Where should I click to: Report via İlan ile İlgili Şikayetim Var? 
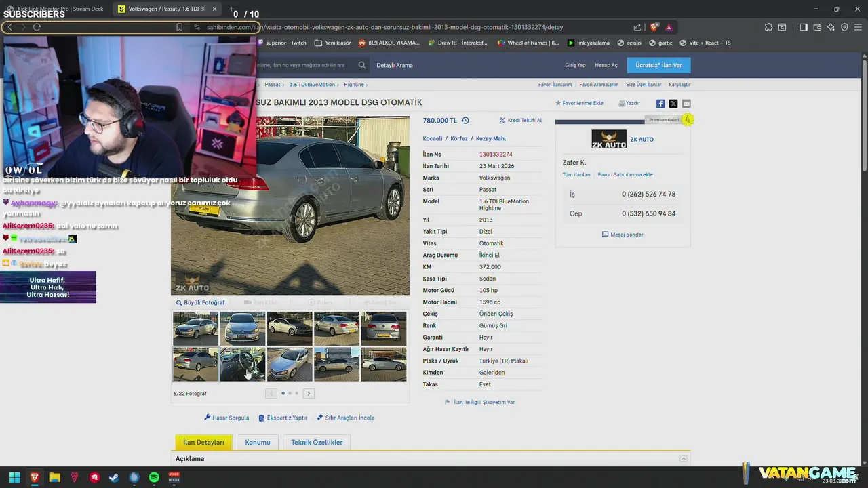[479, 402]
